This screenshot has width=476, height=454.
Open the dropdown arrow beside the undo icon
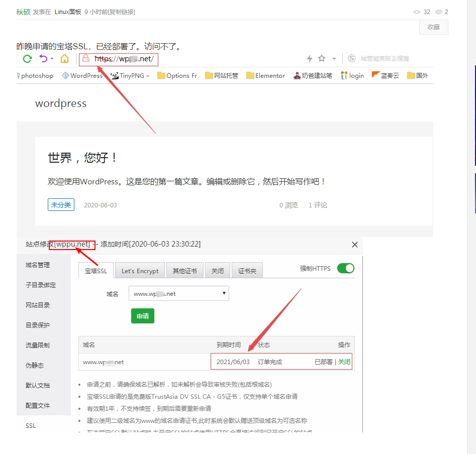tap(52, 59)
